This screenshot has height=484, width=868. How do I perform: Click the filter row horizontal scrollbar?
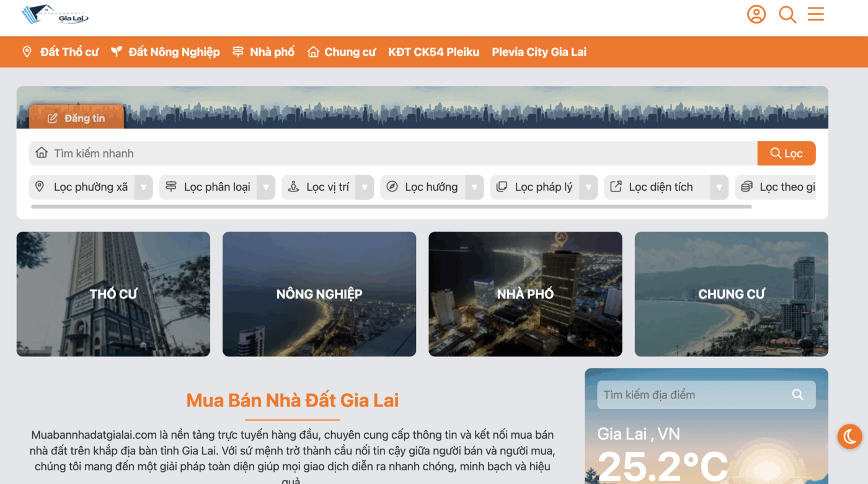[391, 206]
